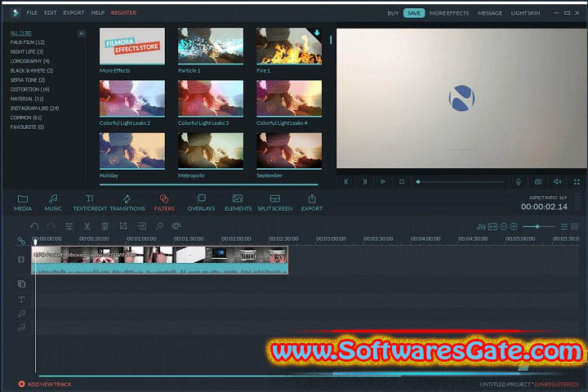Collapse the filter category panel arrow
Viewport: 588px width, 392px height.
click(x=82, y=33)
